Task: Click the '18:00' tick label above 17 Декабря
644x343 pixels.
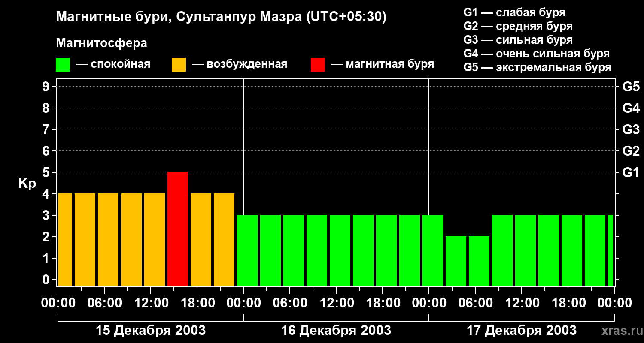Action: tap(568, 303)
